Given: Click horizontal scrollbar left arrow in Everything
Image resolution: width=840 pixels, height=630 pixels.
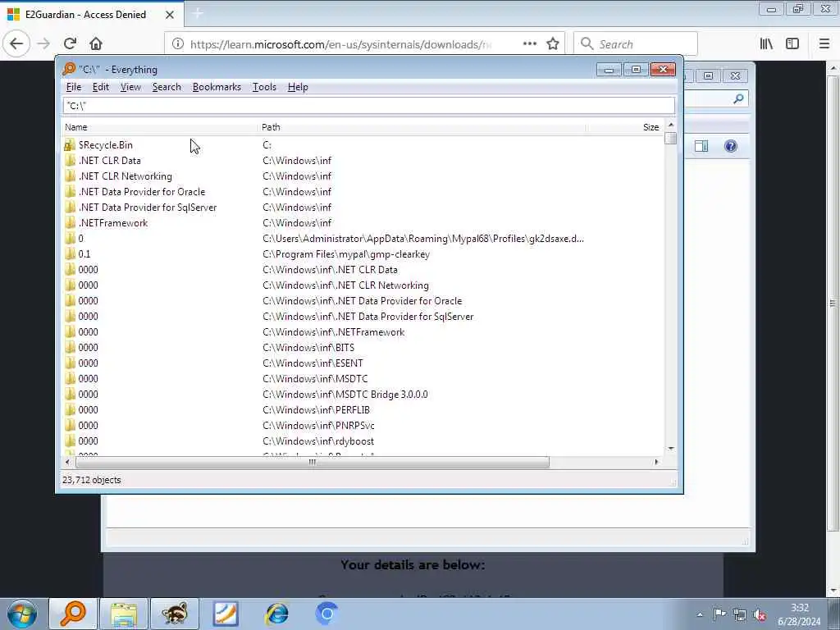Looking at the screenshot, I should pos(67,462).
